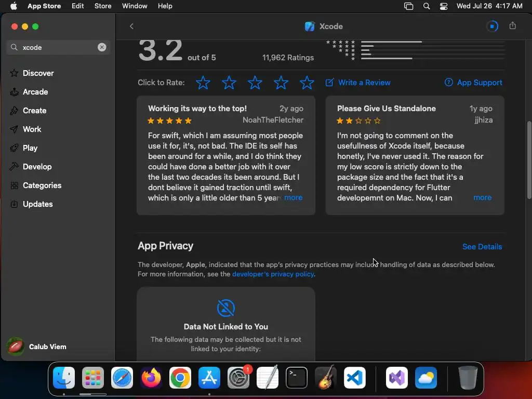Launch Safari from the Dock
This screenshot has height=399, width=532.
pos(122,378)
